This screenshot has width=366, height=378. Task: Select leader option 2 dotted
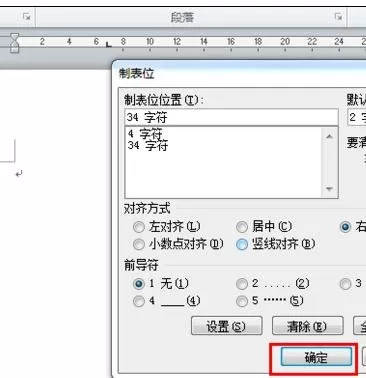tap(273, 284)
